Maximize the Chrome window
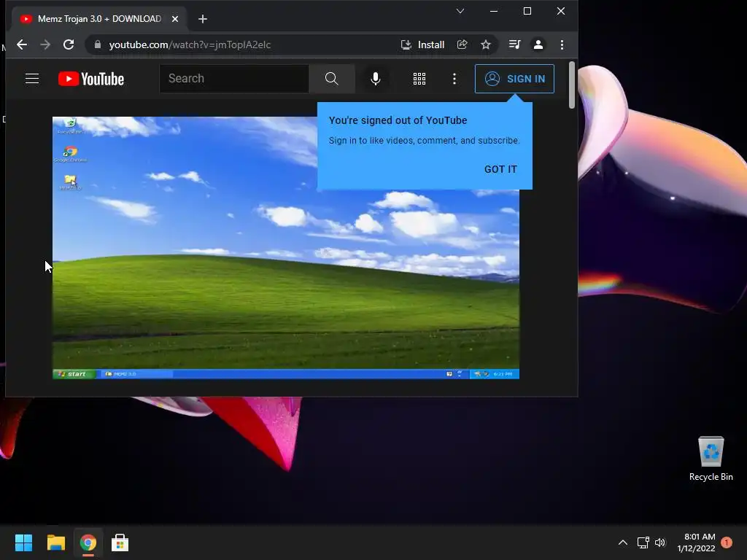Screen dimensions: 747x560 click(x=527, y=11)
